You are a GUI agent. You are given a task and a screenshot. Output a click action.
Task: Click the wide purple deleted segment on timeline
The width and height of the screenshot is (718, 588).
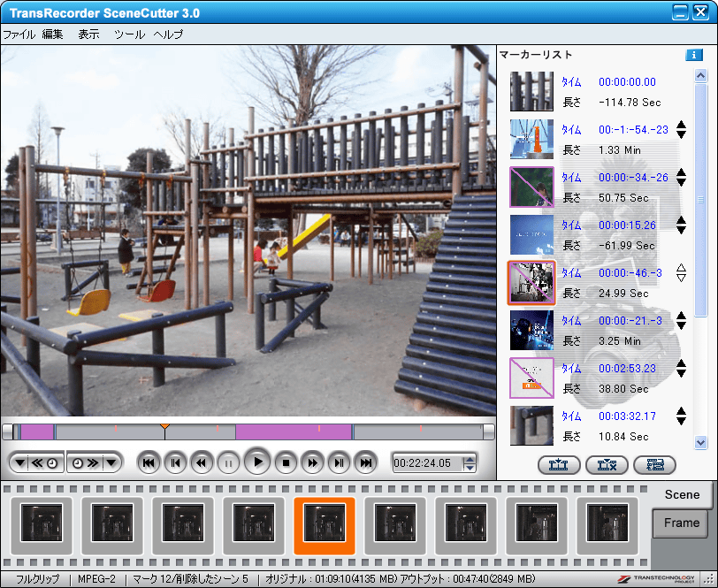pos(294,432)
